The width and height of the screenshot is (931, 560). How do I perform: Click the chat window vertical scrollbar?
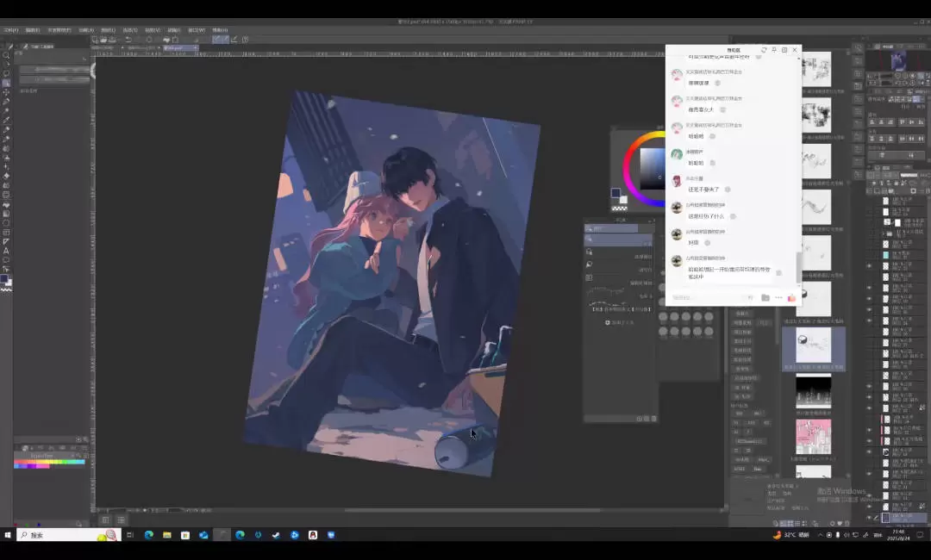click(x=797, y=265)
